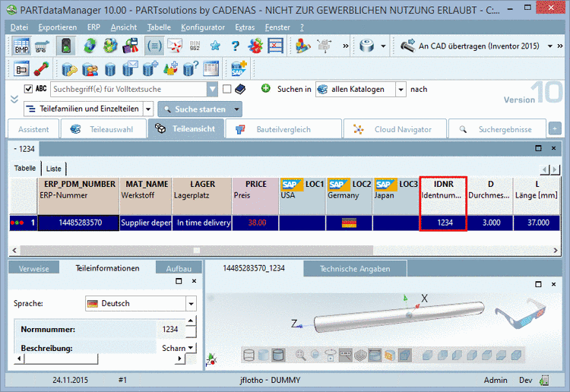Open the Verweise tab

[33, 269]
